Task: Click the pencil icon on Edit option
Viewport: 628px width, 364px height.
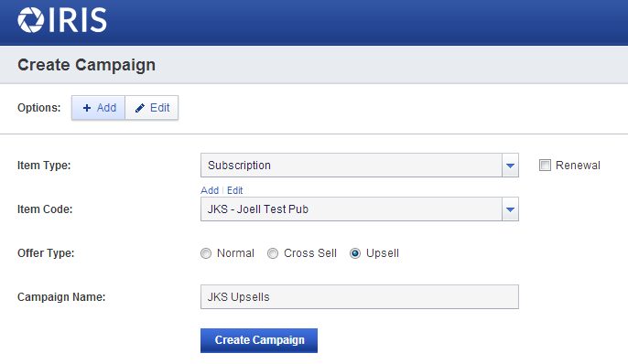Action: 140,108
